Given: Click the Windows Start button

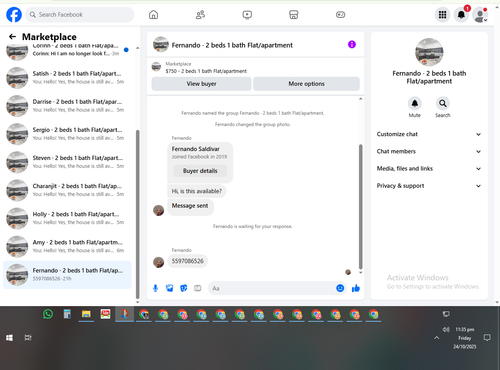Looking at the screenshot, I should tap(9, 338).
